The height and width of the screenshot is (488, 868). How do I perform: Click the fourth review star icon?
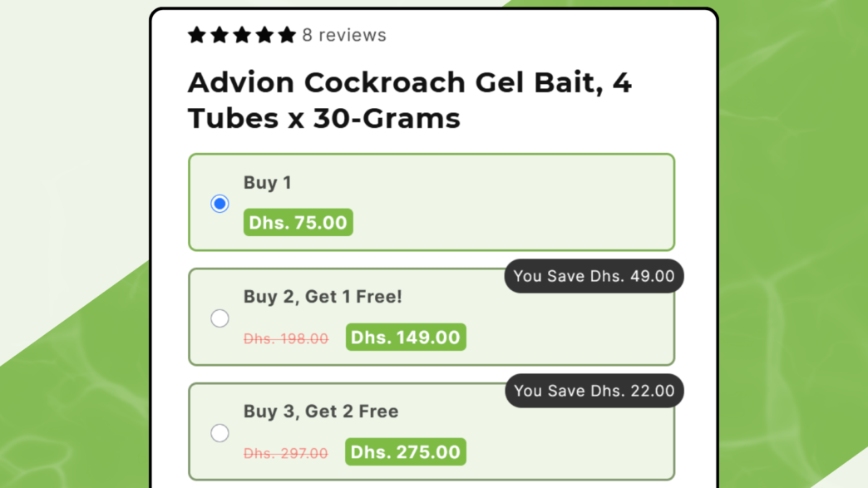point(264,35)
